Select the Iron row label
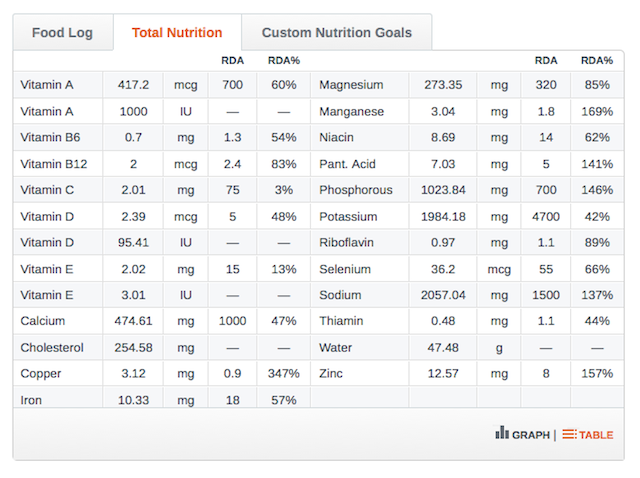This screenshot has height=478, width=640. tap(31, 400)
